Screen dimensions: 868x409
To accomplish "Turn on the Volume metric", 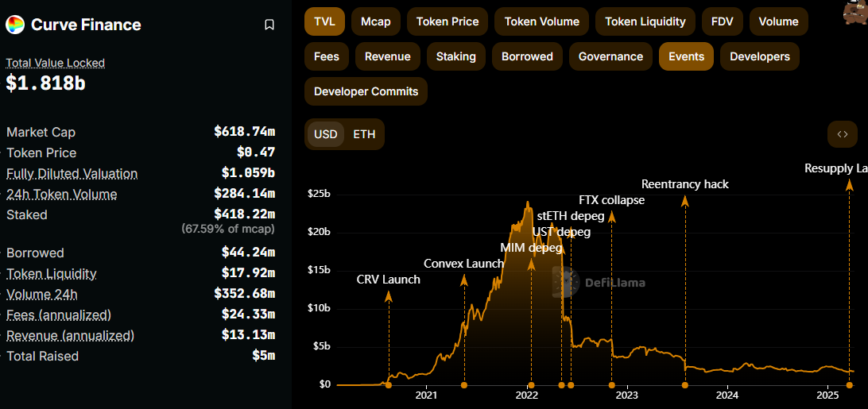I will click(x=779, y=21).
